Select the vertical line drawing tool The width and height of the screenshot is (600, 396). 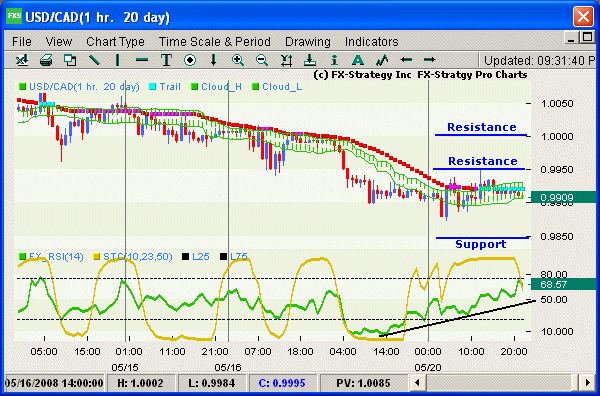(117, 60)
